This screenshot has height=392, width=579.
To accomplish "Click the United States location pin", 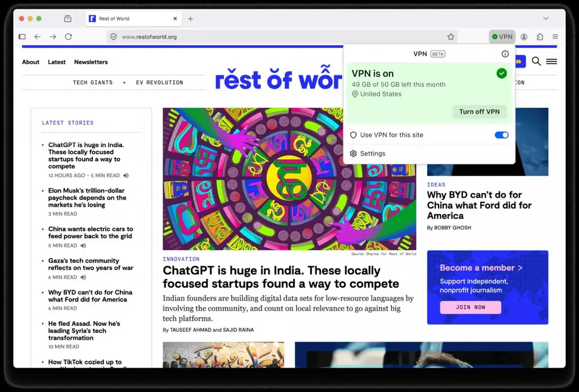I will [x=355, y=94].
